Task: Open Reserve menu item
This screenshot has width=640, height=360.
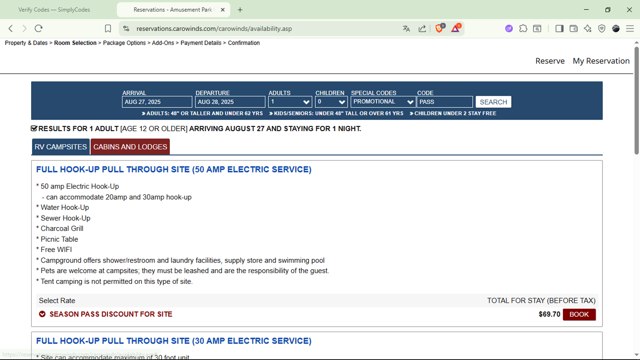Action: click(x=550, y=61)
